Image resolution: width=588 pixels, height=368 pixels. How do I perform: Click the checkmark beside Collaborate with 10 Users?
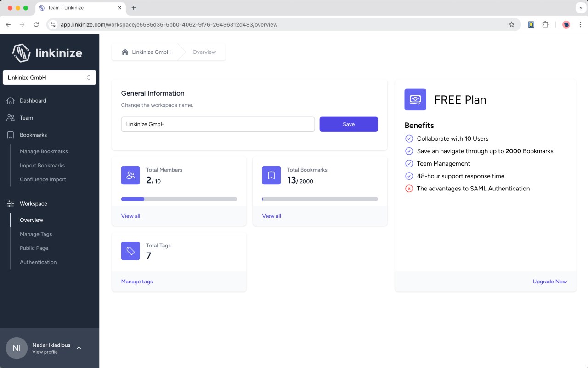coord(409,138)
